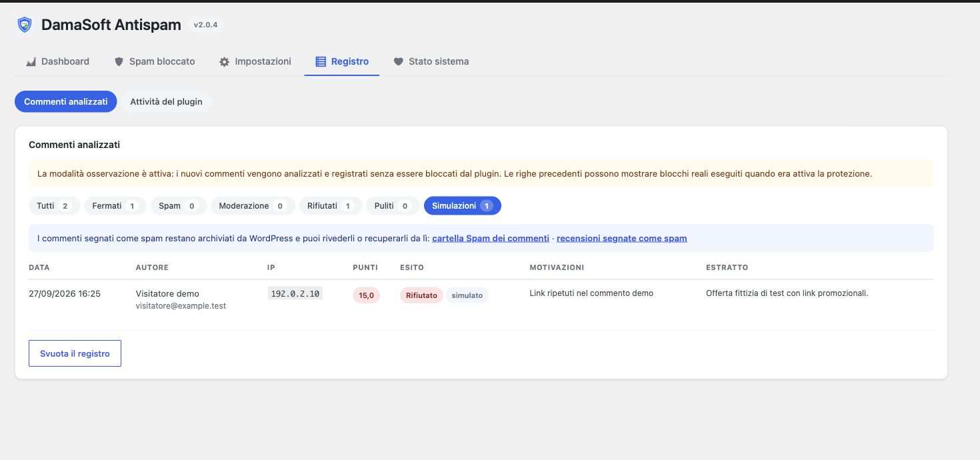Select the Registro tab
The height and width of the screenshot is (460, 980).
point(342,61)
